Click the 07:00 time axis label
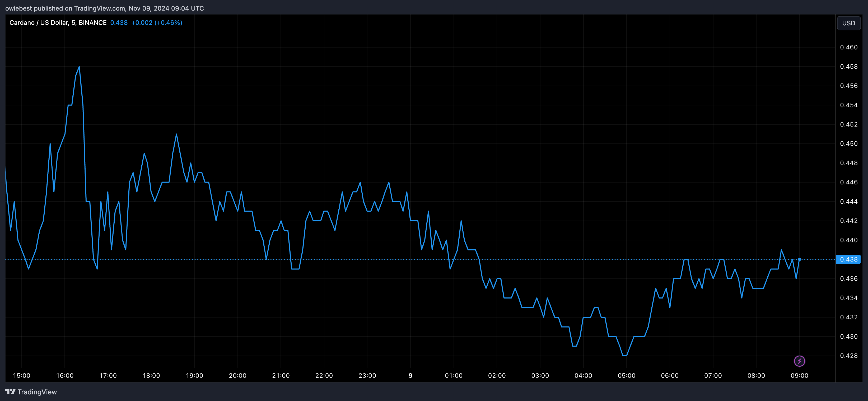The image size is (868, 401). click(x=713, y=375)
